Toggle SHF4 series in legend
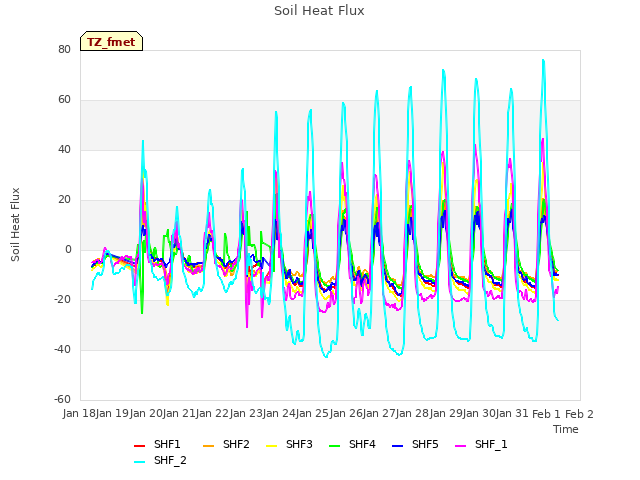 [352, 444]
